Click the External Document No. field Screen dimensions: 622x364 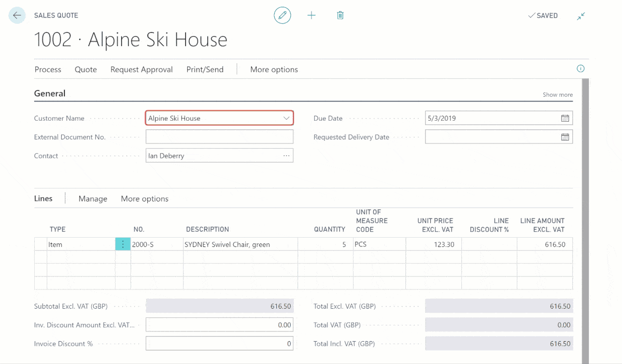coord(219,137)
